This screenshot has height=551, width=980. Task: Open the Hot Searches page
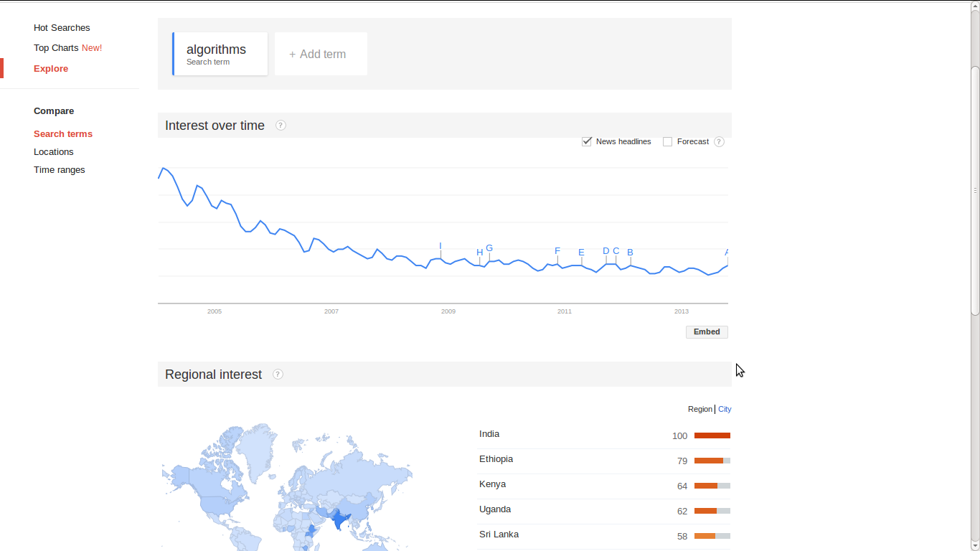click(62, 28)
